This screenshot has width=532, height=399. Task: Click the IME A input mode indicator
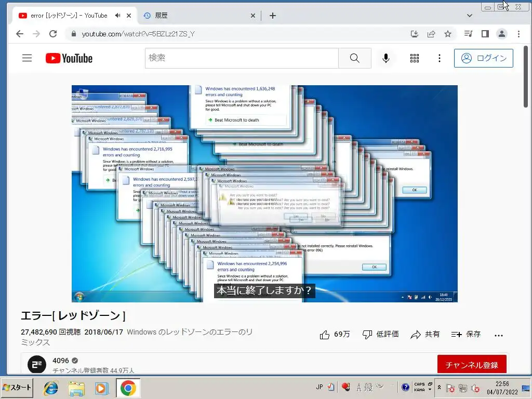click(358, 388)
